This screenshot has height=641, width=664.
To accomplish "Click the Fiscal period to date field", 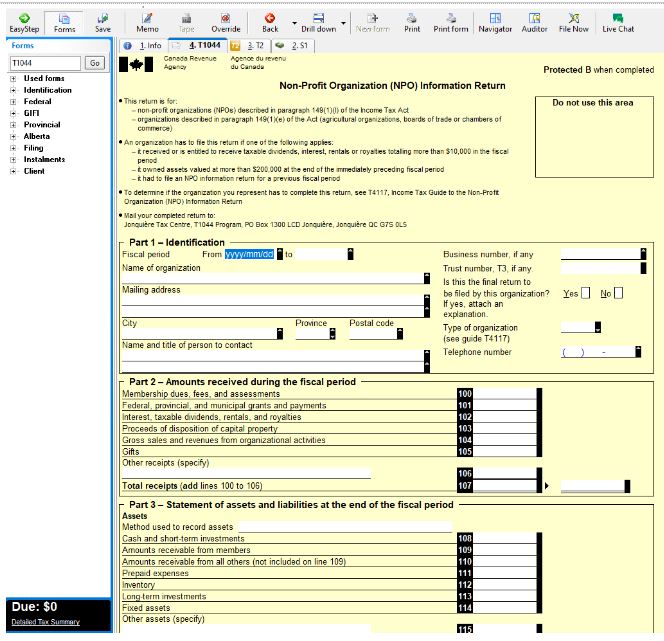I will [321, 254].
